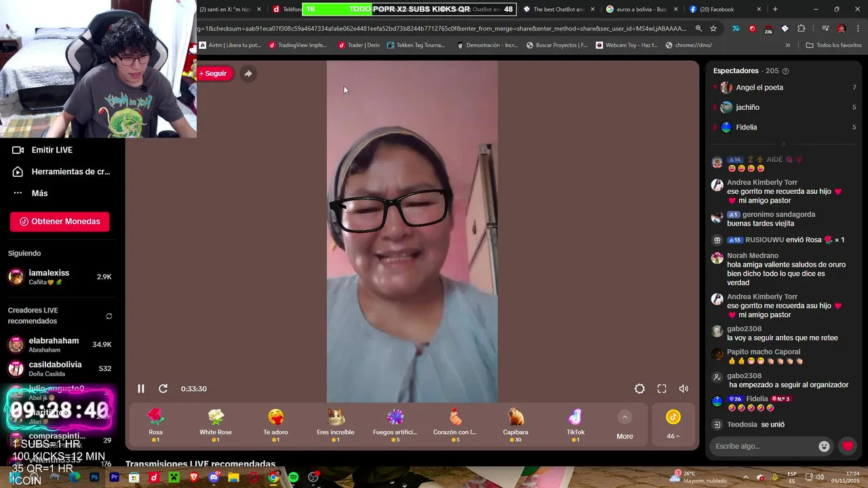Open elabrahaham recommended live
The height and width of the screenshot is (488, 868).
click(60, 344)
